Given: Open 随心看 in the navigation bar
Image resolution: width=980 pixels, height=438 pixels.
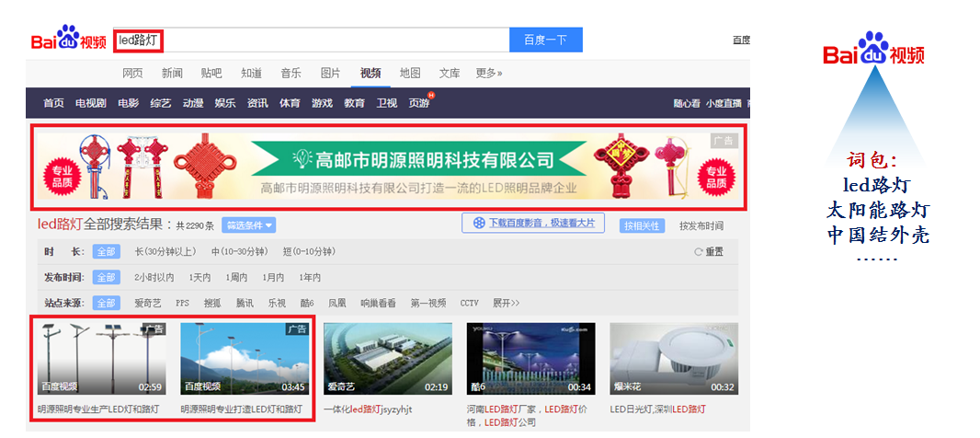Looking at the screenshot, I should (x=687, y=104).
